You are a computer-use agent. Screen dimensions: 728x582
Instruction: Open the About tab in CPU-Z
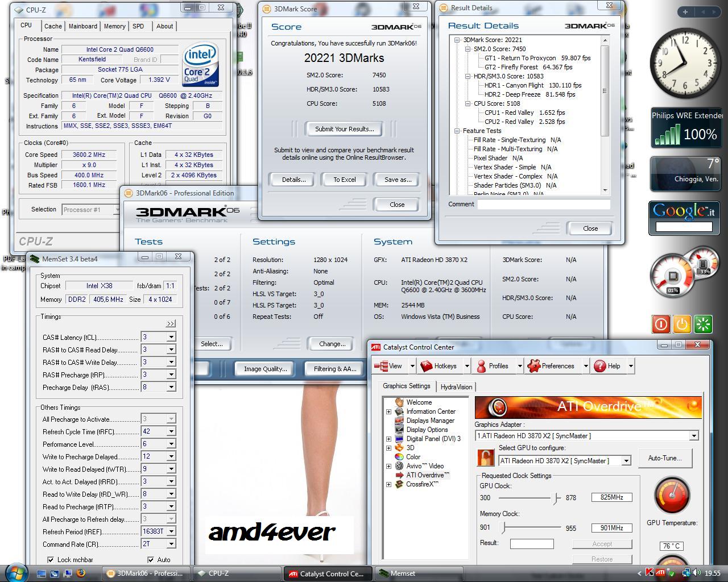pyautogui.click(x=165, y=26)
